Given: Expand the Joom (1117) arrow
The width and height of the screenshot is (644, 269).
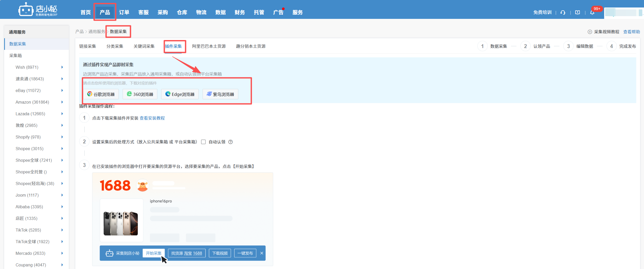Looking at the screenshot, I should [x=62, y=195].
